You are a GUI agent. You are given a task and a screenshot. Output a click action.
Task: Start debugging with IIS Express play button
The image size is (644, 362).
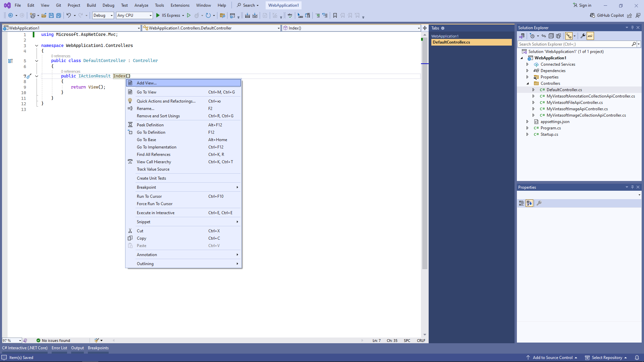tap(158, 15)
